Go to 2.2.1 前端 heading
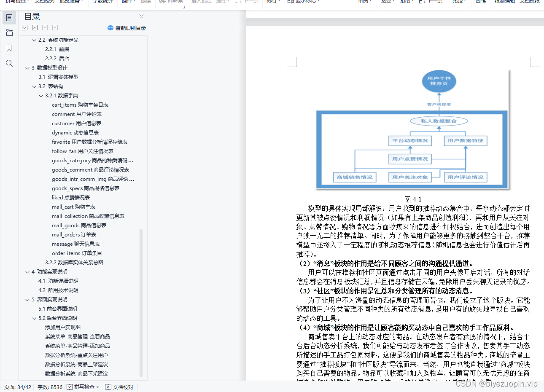 pos(57,49)
